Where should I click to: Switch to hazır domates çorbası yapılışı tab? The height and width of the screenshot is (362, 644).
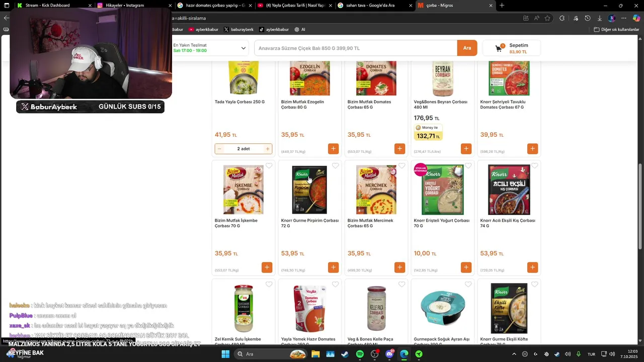[215, 6]
